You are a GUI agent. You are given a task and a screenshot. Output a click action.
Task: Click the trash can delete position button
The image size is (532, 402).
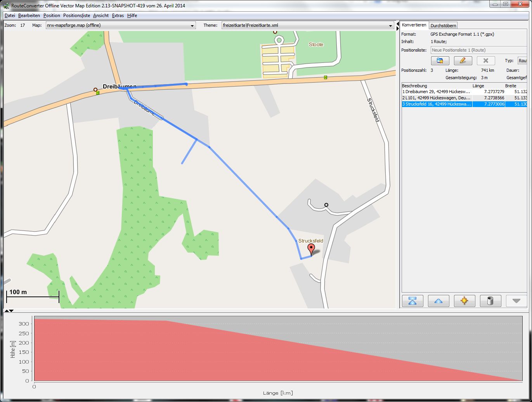coord(490,301)
